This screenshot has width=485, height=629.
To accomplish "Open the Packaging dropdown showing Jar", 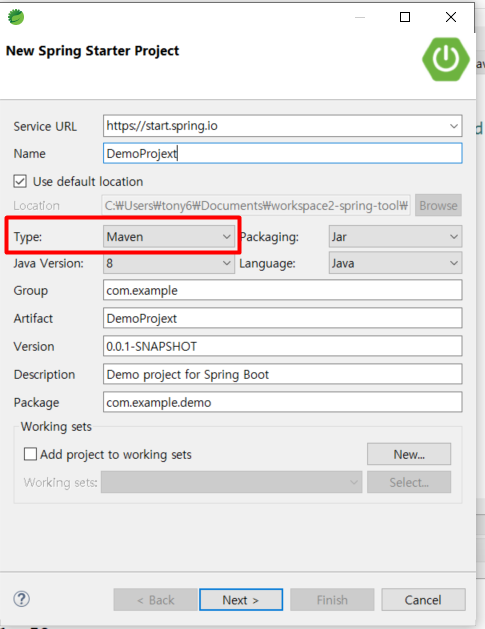I will (395, 237).
